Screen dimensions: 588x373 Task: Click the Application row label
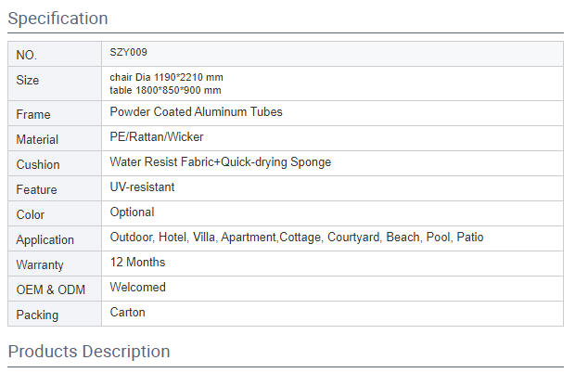45,240
